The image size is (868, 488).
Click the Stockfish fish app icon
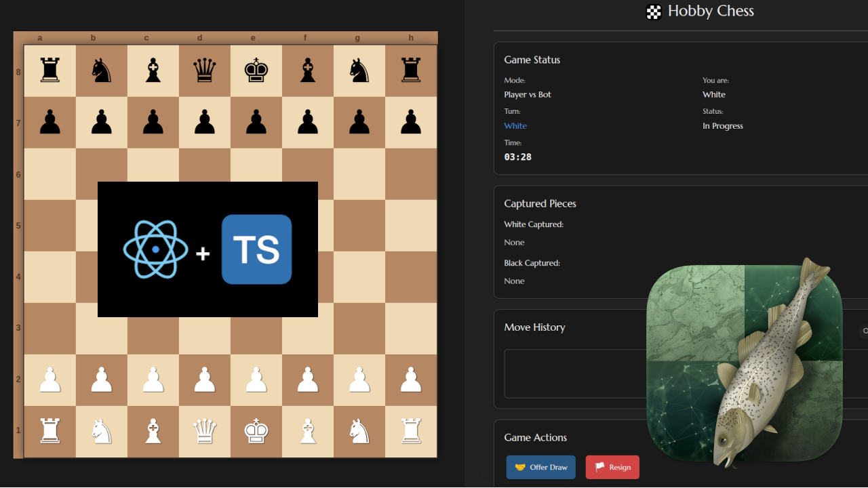(744, 363)
